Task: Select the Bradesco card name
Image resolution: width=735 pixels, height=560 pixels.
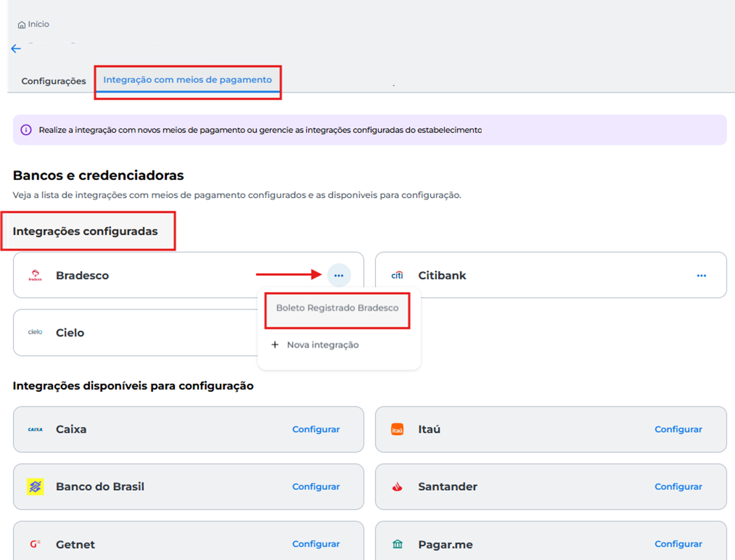Action: (x=82, y=275)
